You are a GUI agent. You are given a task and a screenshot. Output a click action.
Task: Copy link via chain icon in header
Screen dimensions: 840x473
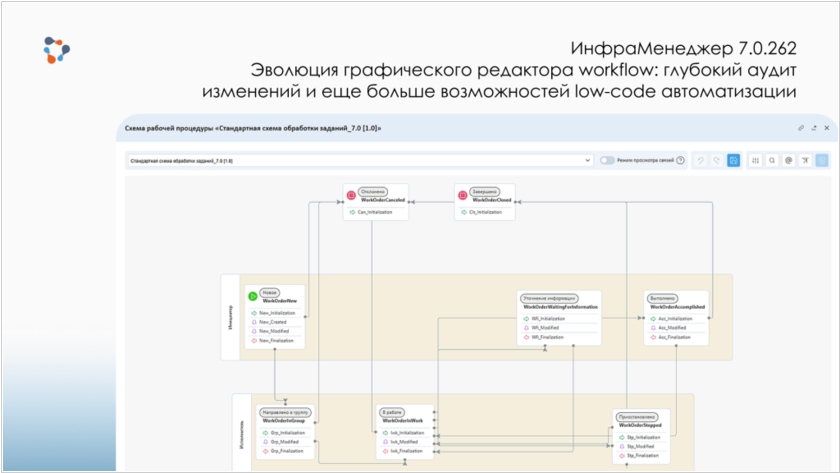(x=801, y=128)
